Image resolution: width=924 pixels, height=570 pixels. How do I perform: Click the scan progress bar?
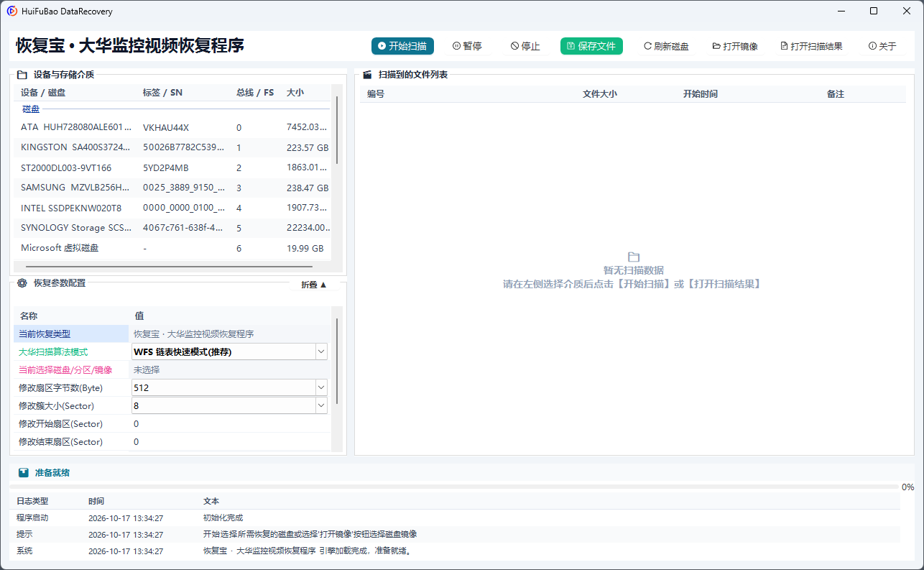(454, 487)
